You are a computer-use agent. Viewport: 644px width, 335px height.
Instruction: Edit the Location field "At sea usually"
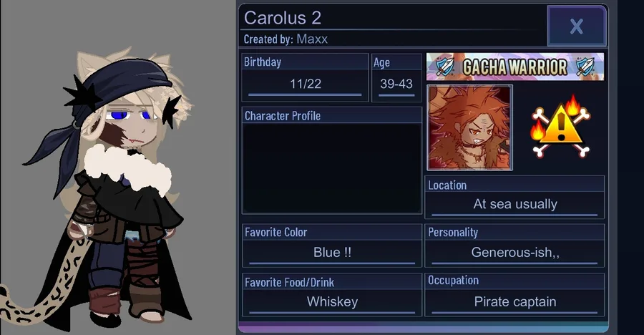[x=515, y=204]
